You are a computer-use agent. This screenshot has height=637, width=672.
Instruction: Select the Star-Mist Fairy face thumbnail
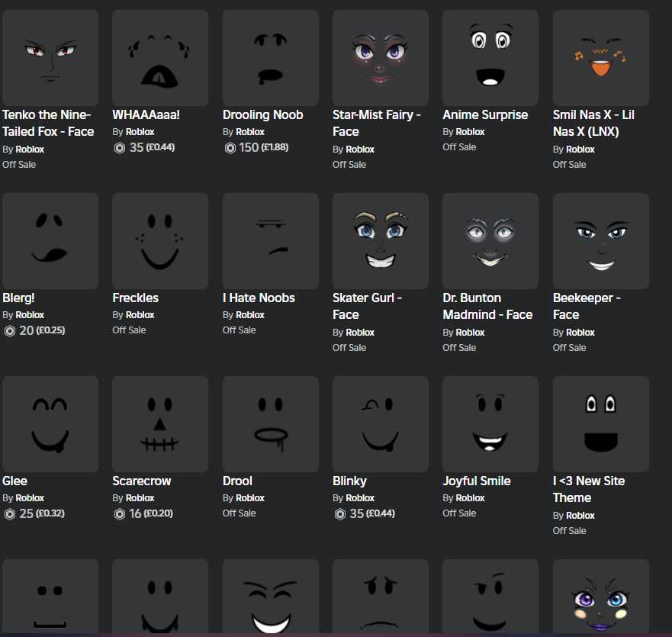(x=381, y=58)
